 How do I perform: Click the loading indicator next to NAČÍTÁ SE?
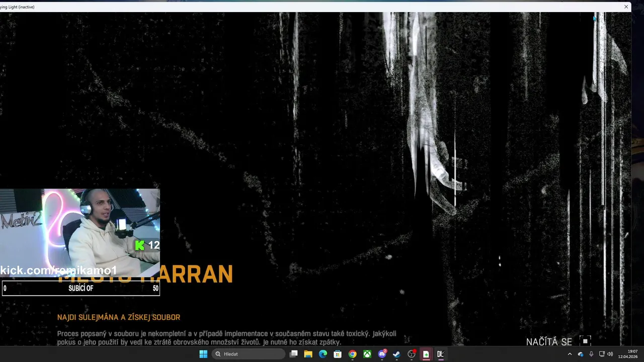(585, 341)
